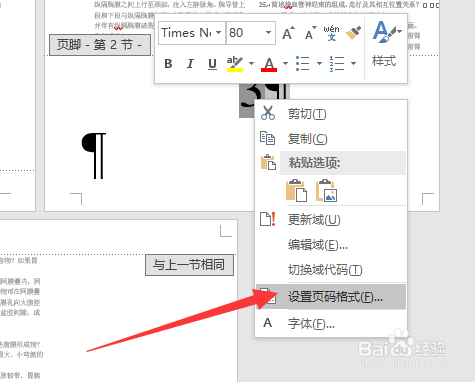The image size is (475, 382).
Task: Expand numbering style dropdown
Action: coord(354,63)
